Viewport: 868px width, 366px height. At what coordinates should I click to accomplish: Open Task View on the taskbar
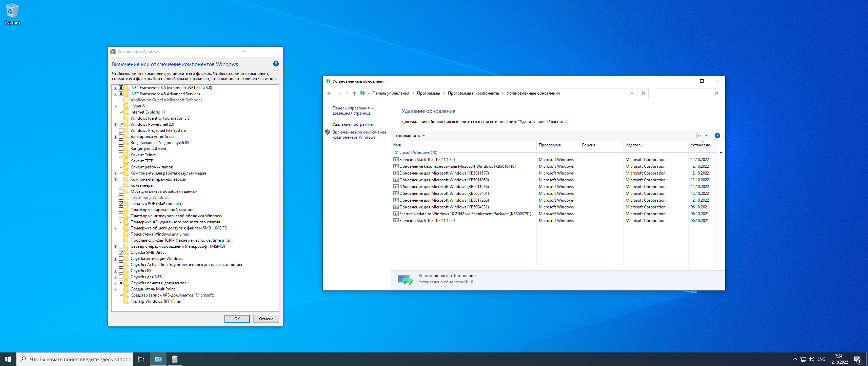[x=141, y=359]
